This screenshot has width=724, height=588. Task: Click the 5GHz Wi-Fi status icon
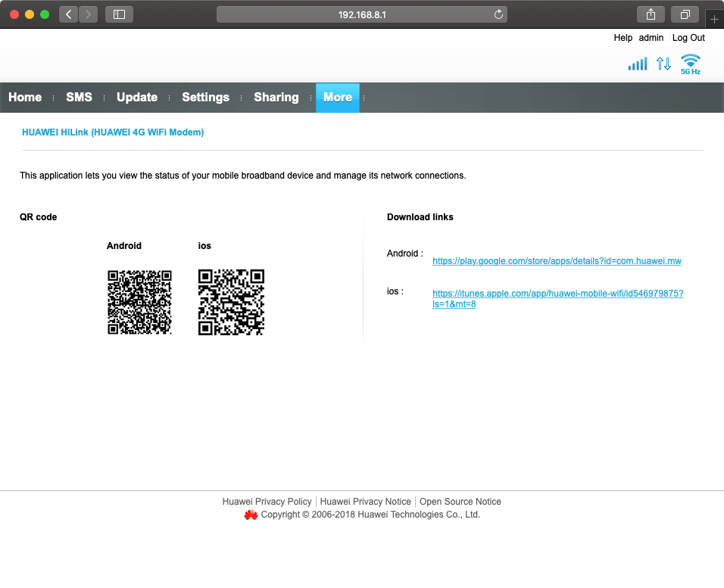[690, 64]
